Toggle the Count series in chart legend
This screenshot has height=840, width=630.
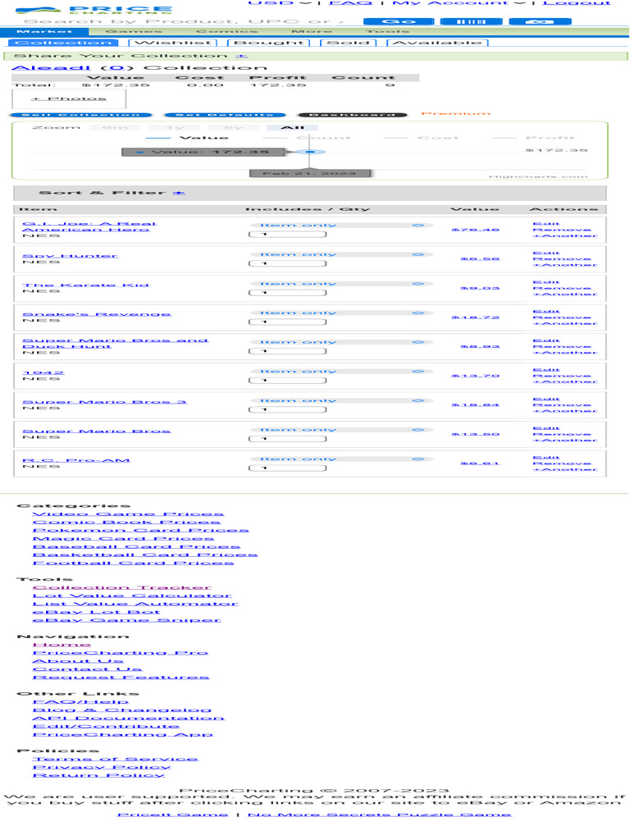307,138
